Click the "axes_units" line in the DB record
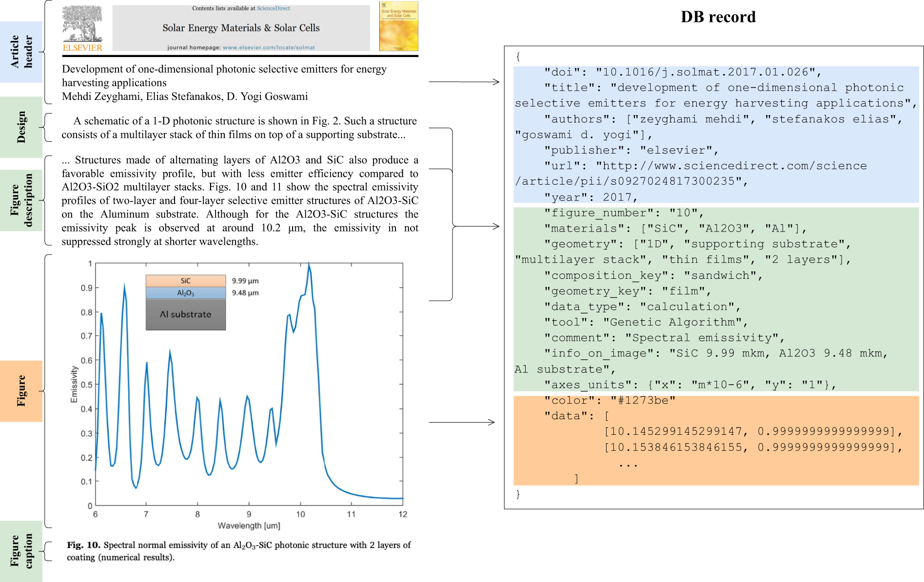Screen dimensions: 924x582 pos(690,385)
